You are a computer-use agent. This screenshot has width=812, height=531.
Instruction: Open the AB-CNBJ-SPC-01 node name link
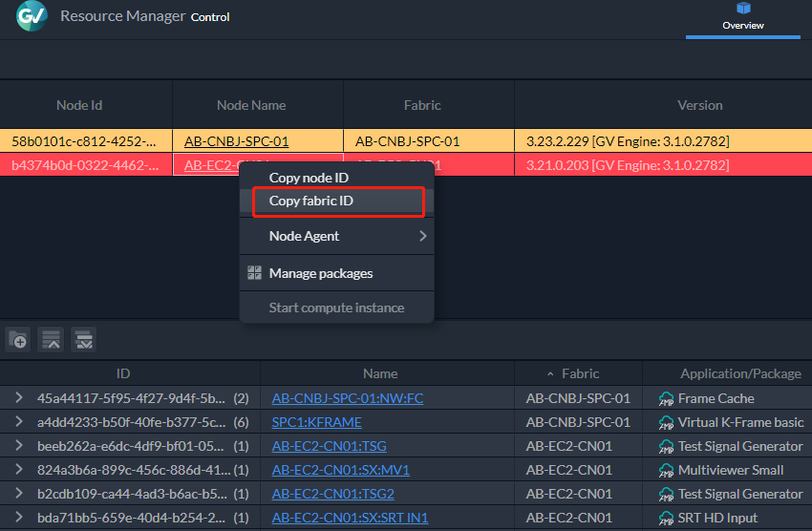click(x=236, y=141)
